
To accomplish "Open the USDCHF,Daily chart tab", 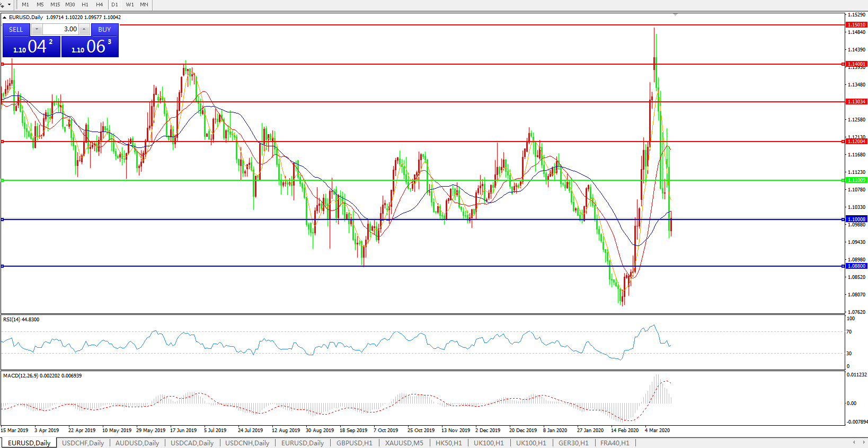I will click(83, 443).
